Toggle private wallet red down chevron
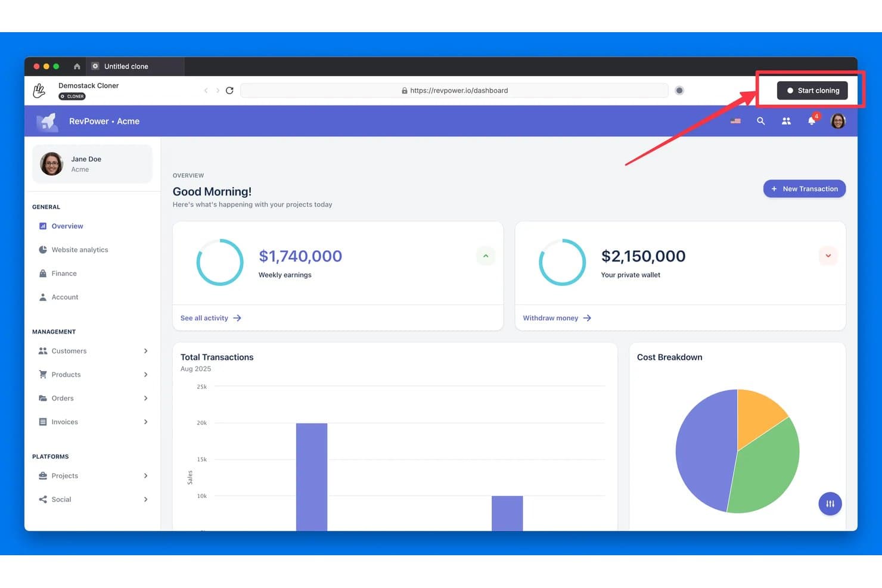 tap(828, 256)
